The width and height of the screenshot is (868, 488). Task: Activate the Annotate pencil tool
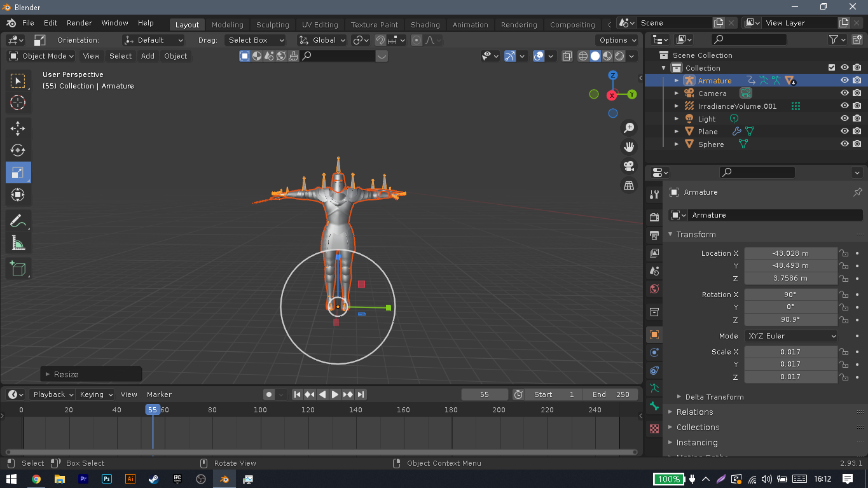tap(18, 221)
